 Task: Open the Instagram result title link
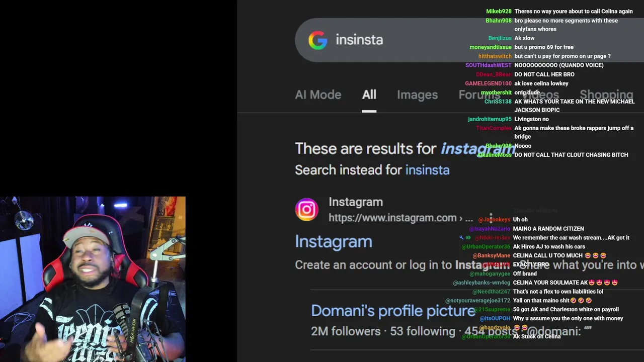pos(334,241)
